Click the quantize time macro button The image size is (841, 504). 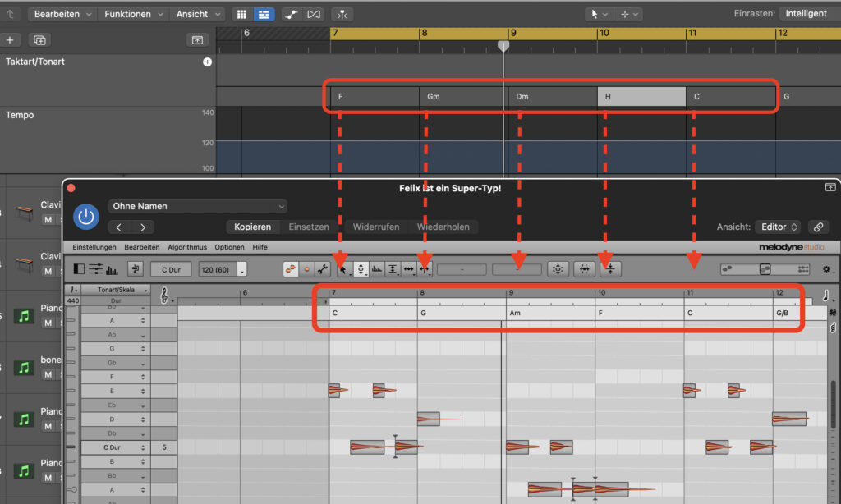click(x=584, y=269)
